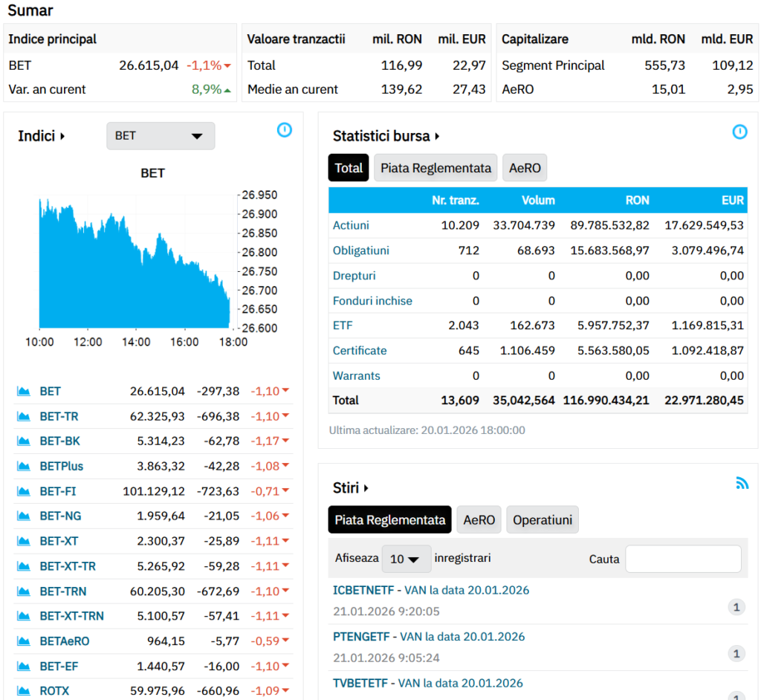Screen dimensions: 761x700
Task: Click the clock icon in Statistici bursa panel
Action: pyautogui.click(x=739, y=132)
